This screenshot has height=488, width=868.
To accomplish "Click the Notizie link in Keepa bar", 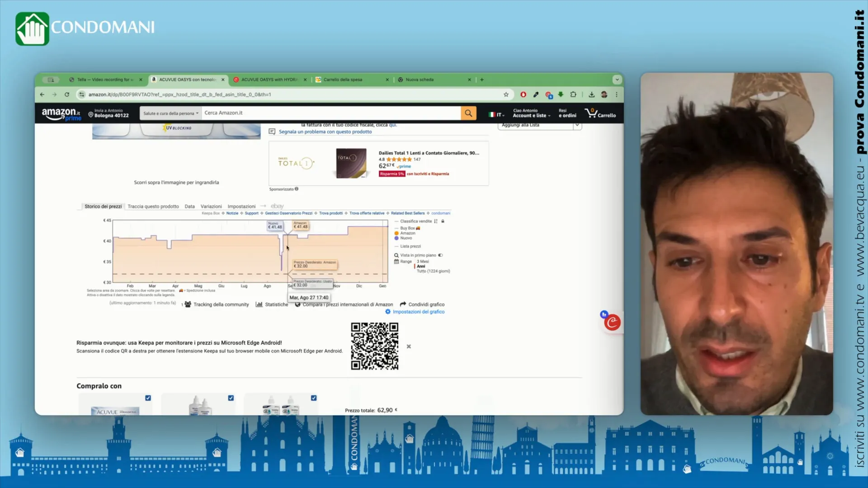I will tap(232, 213).
